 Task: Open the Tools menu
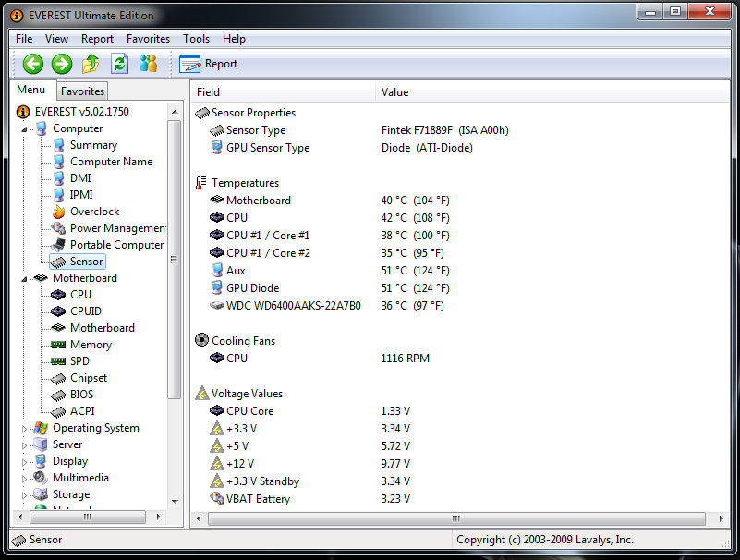click(196, 39)
